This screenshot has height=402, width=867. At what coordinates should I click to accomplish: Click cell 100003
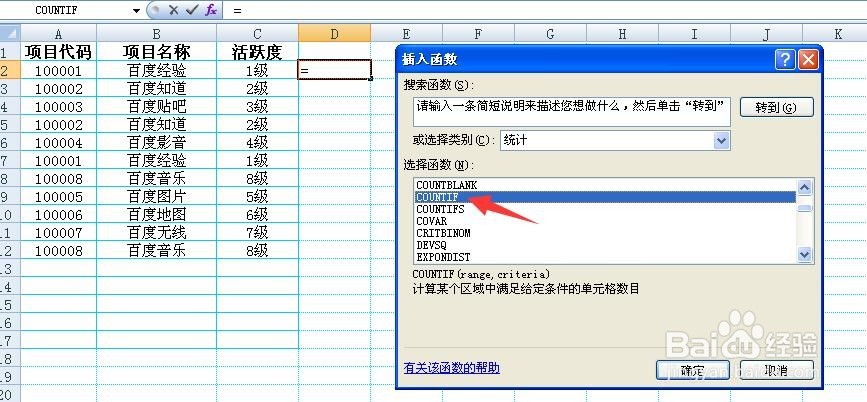[x=59, y=106]
